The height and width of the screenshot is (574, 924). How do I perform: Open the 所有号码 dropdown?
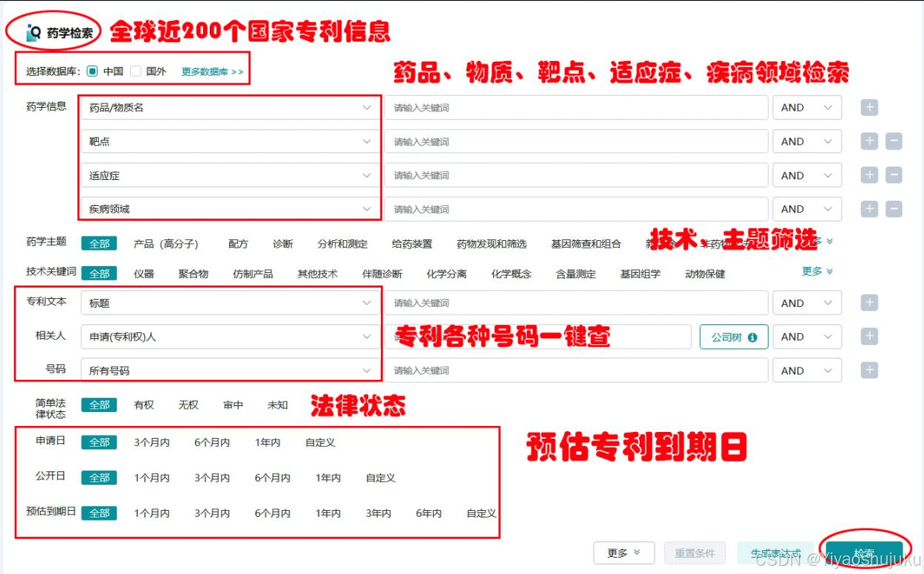click(230, 370)
